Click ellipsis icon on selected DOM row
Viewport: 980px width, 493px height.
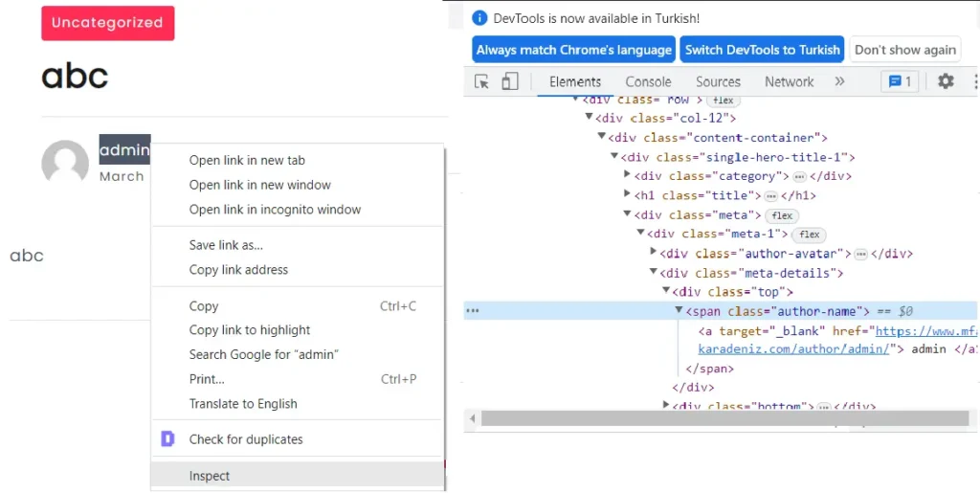472,311
